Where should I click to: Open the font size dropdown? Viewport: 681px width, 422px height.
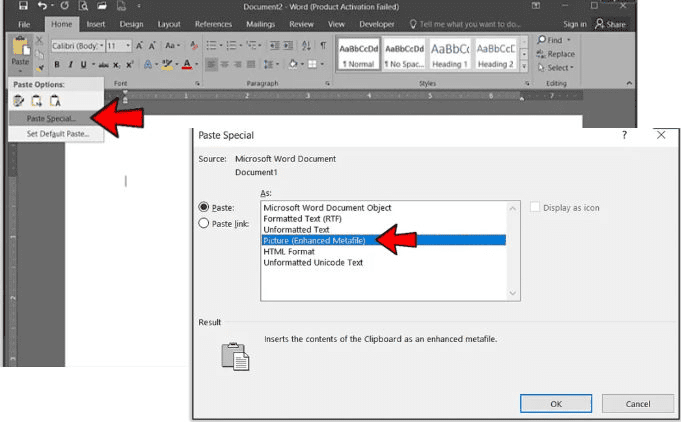click(x=128, y=46)
